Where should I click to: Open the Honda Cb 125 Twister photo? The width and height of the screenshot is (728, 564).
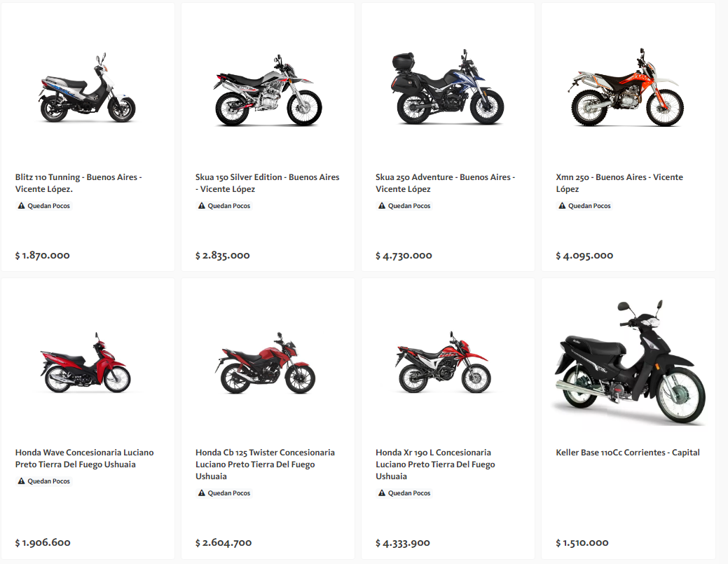[x=266, y=363]
